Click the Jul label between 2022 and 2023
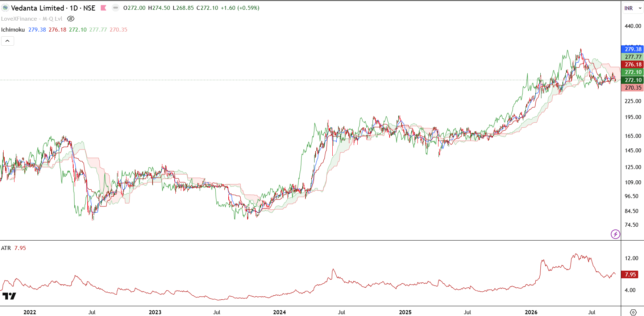The image size is (644, 316). 92,312
